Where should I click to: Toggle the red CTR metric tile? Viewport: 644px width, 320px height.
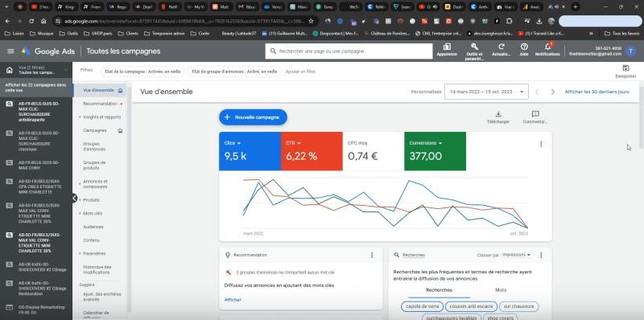click(x=312, y=151)
